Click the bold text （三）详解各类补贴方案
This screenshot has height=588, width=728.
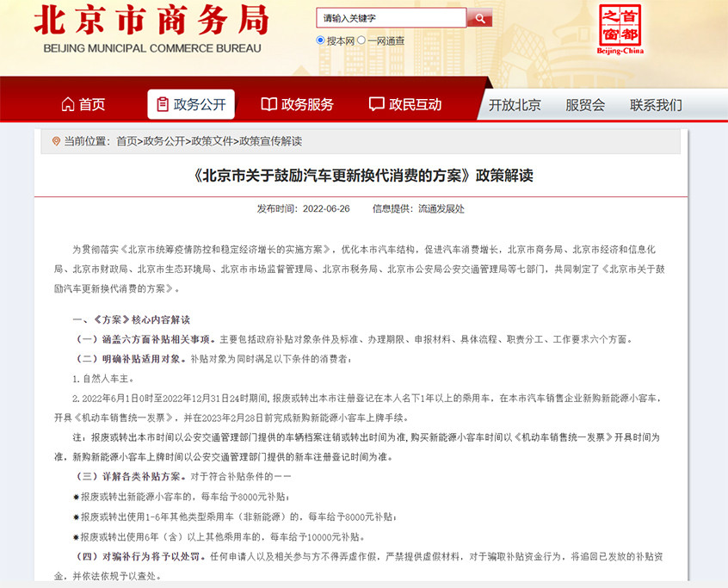131,477
